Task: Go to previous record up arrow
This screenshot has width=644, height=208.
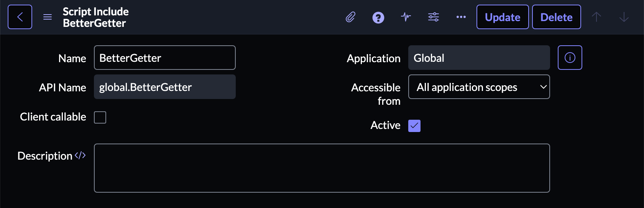Action: click(x=596, y=17)
